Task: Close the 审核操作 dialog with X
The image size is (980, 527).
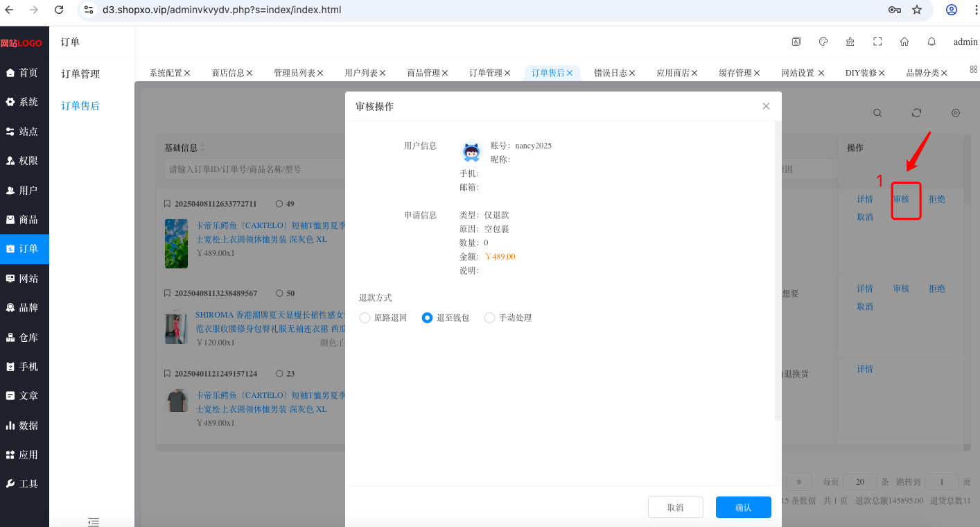Action: [766, 106]
